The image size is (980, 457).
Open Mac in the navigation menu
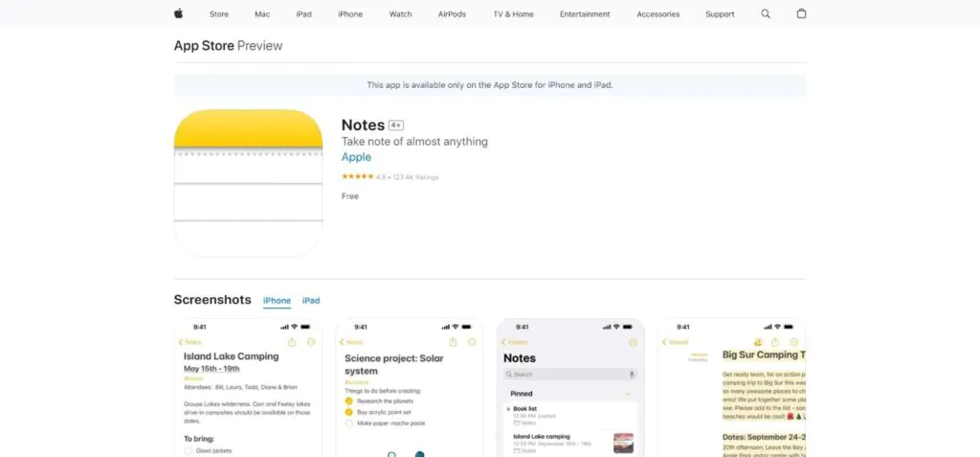pos(262,13)
